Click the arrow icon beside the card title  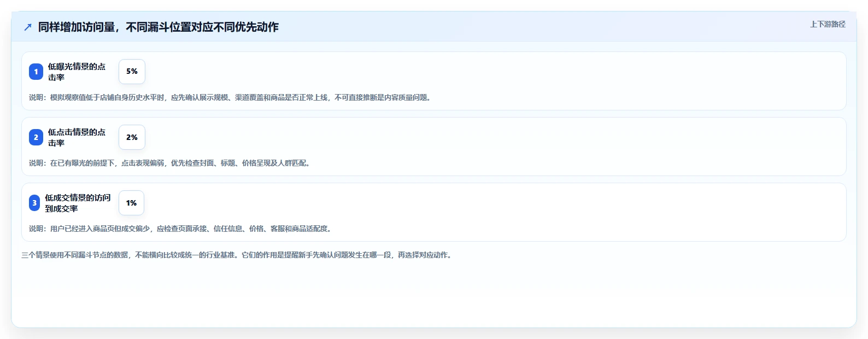(28, 27)
